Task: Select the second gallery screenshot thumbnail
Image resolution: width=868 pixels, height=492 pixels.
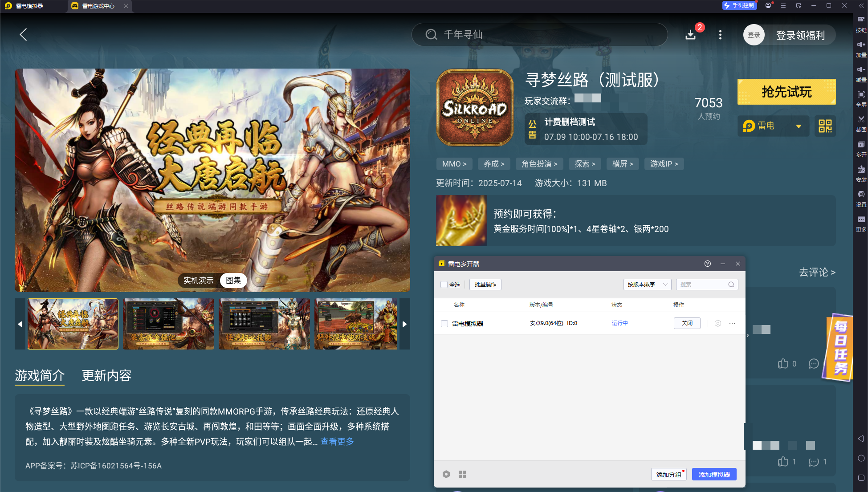Action: pyautogui.click(x=168, y=324)
